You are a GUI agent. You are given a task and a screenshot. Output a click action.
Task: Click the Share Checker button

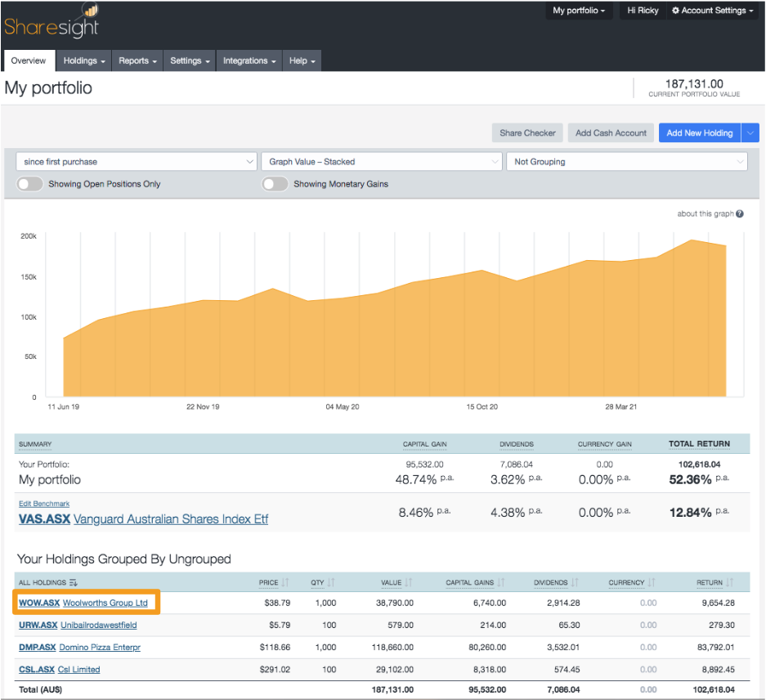(527, 133)
